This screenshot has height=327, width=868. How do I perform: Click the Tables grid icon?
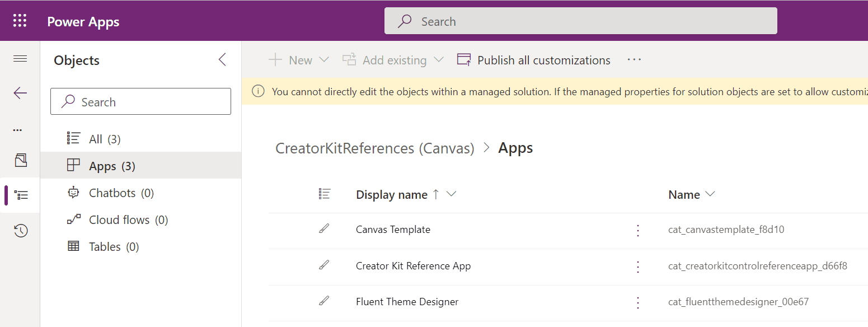coord(73,246)
